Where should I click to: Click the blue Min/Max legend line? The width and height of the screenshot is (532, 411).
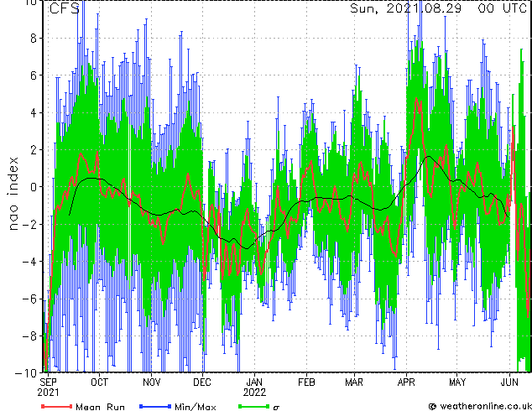pyautogui.click(x=155, y=406)
